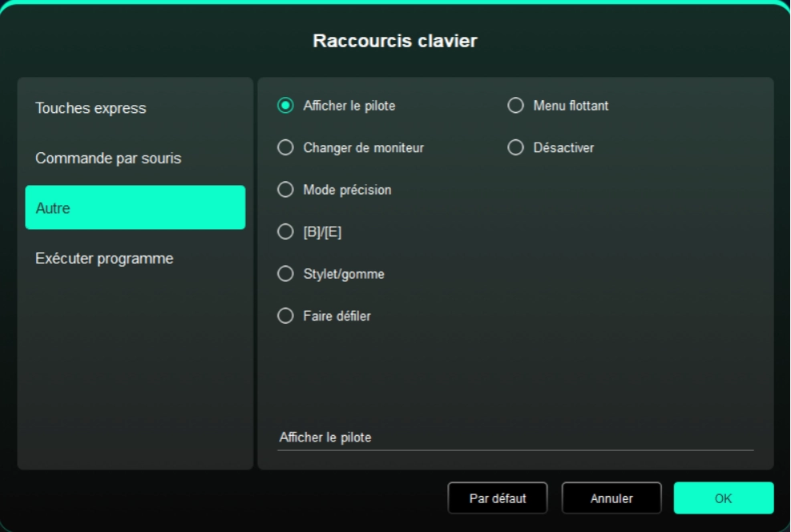
Task: Confirm settings with the OK button
Action: point(723,498)
